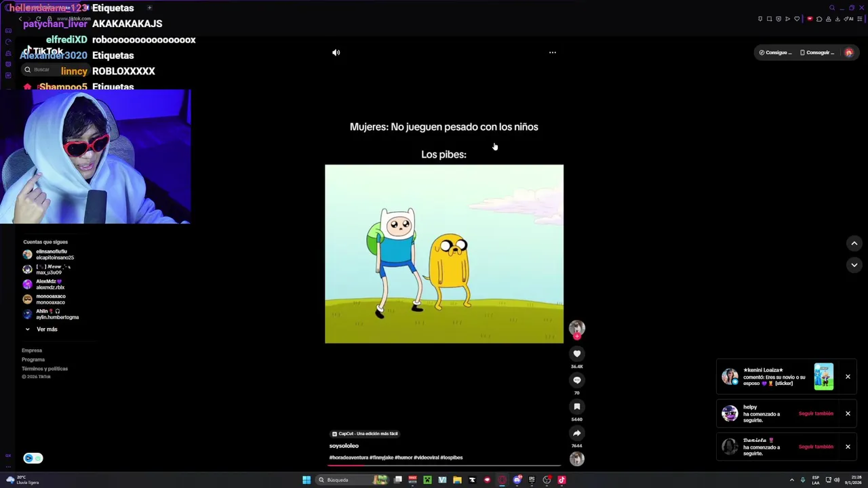The image size is (868, 488).
Task: Dismiss the helpy follow notification
Action: click(x=848, y=413)
